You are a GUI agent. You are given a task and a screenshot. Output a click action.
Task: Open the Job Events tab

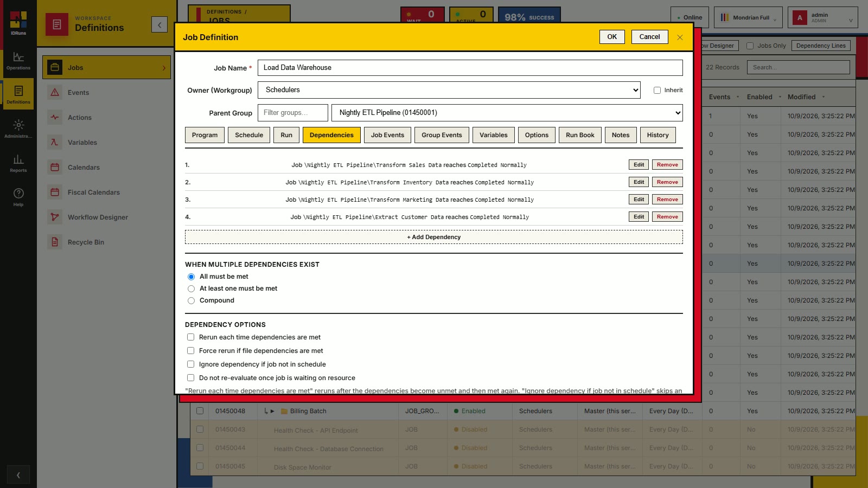coord(387,135)
